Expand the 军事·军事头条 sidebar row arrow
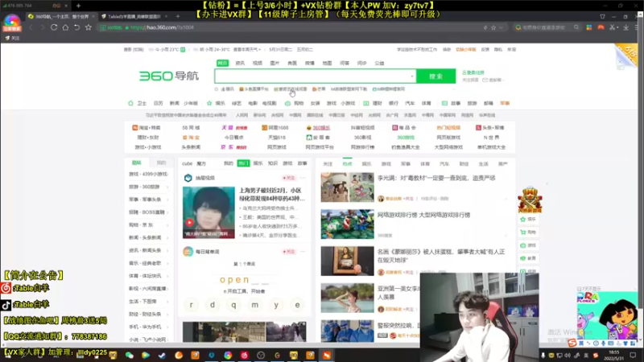Viewport: 644px width, 362px height. pos(167,200)
